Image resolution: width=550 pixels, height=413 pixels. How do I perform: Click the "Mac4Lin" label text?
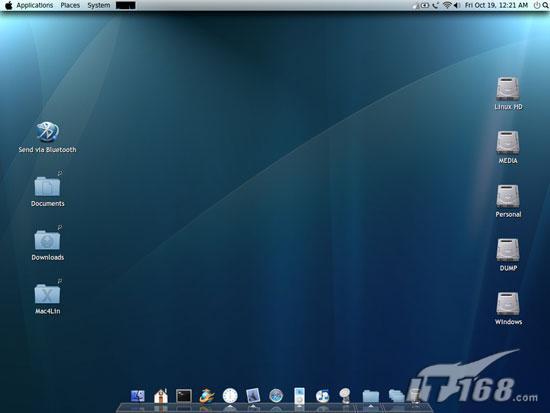tap(47, 311)
